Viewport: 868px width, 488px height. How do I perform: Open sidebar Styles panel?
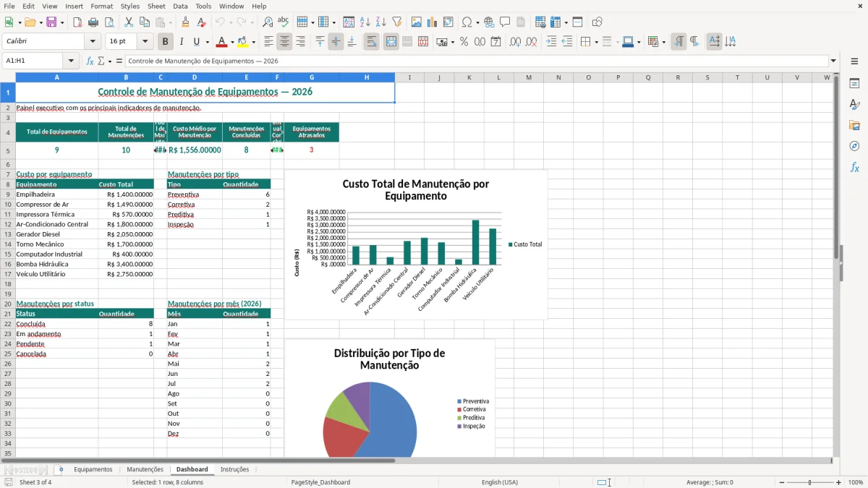(x=854, y=104)
